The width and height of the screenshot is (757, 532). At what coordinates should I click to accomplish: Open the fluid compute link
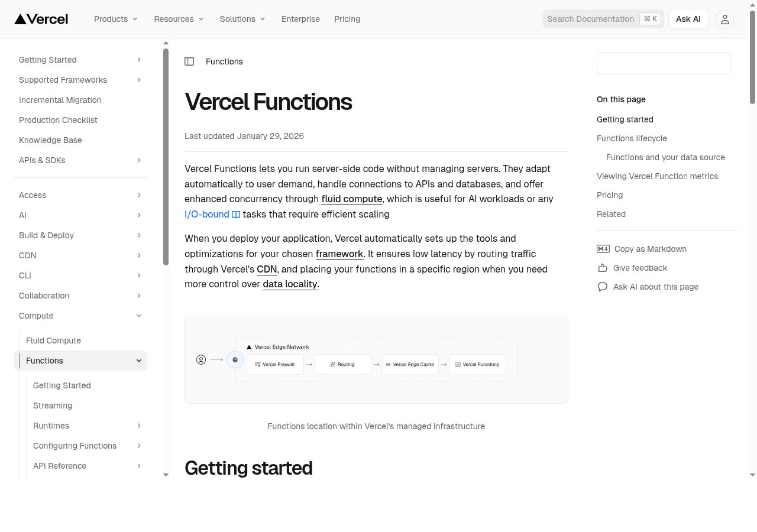(x=351, y=199)
